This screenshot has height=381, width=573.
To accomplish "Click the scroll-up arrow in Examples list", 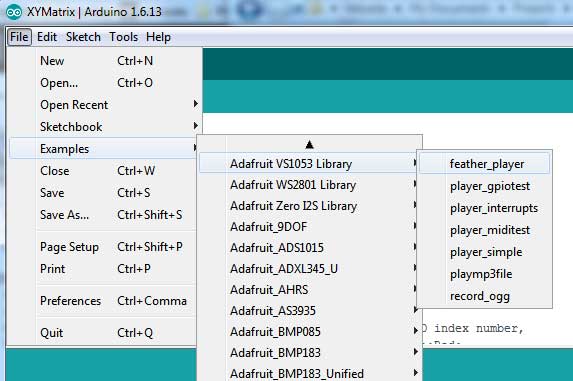I will [310, 145].
